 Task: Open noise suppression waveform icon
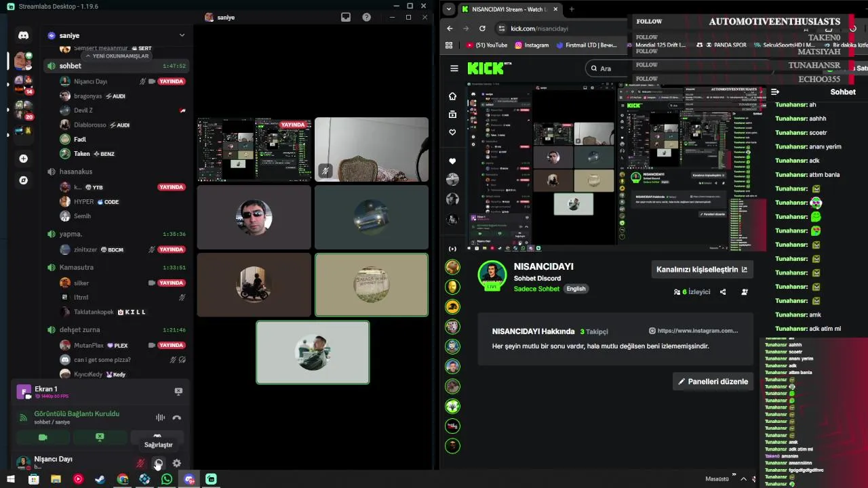[x=160, y=418]
